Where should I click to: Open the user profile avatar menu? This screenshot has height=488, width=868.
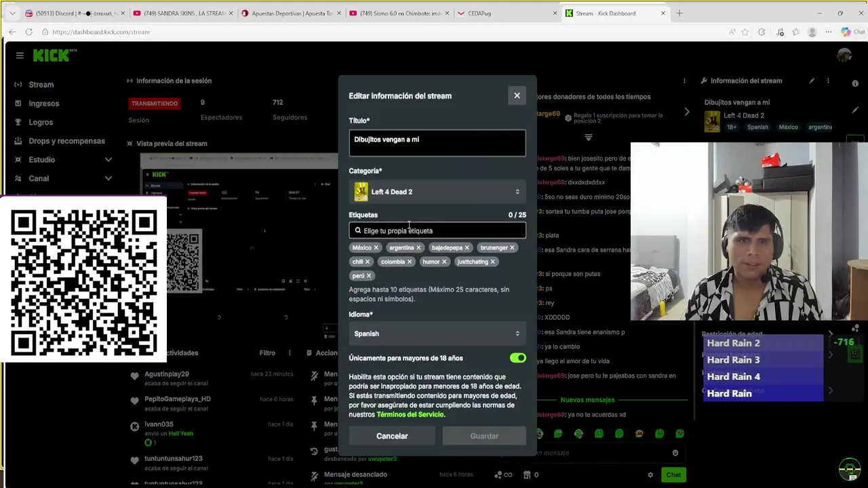844,56
